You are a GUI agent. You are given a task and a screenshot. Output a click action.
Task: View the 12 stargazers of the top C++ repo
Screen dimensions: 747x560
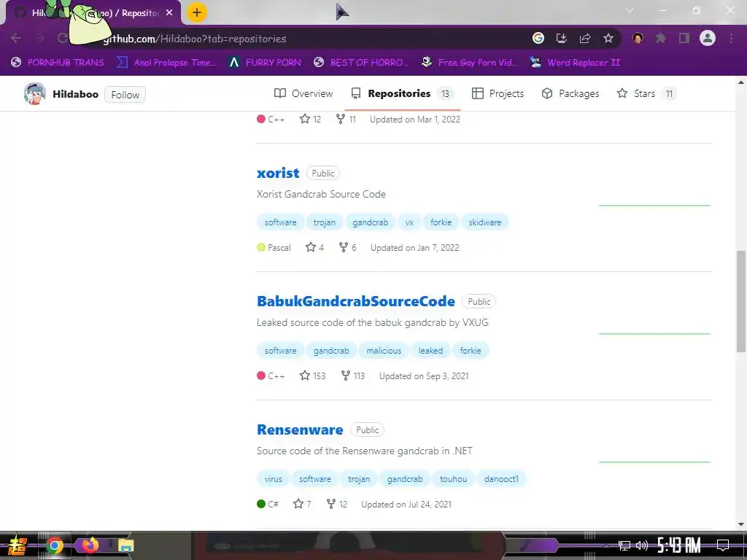pos(310,119)
